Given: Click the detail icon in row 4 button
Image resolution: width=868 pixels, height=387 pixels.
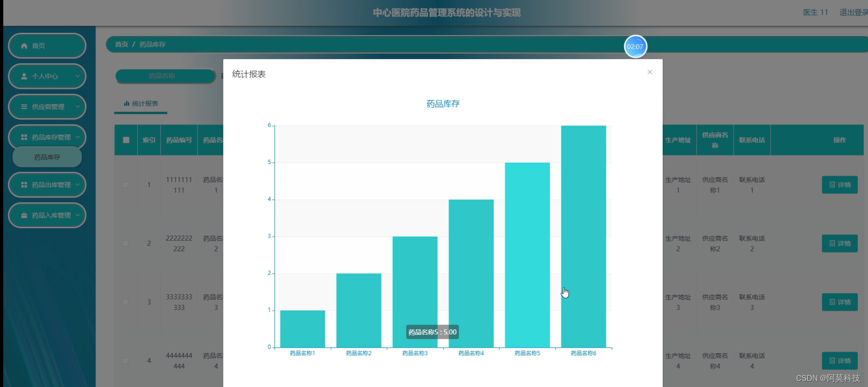Looking at the screenshot, I should (832, 361).
